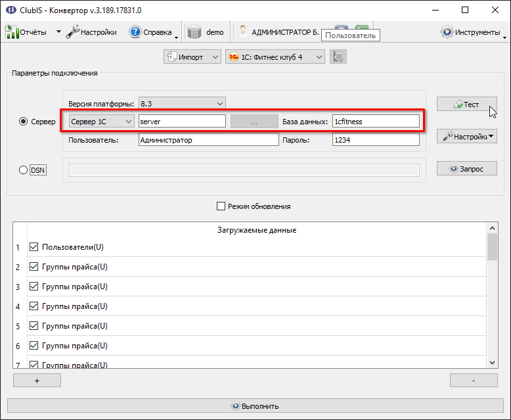Open the Справка help icon

[x=135, y=32]
